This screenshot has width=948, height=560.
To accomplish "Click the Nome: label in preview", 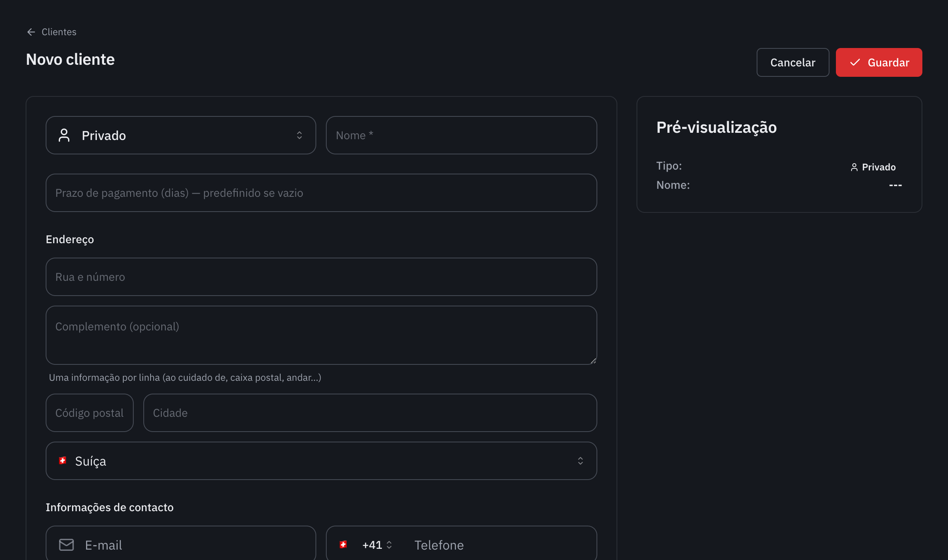I will 673,185.
